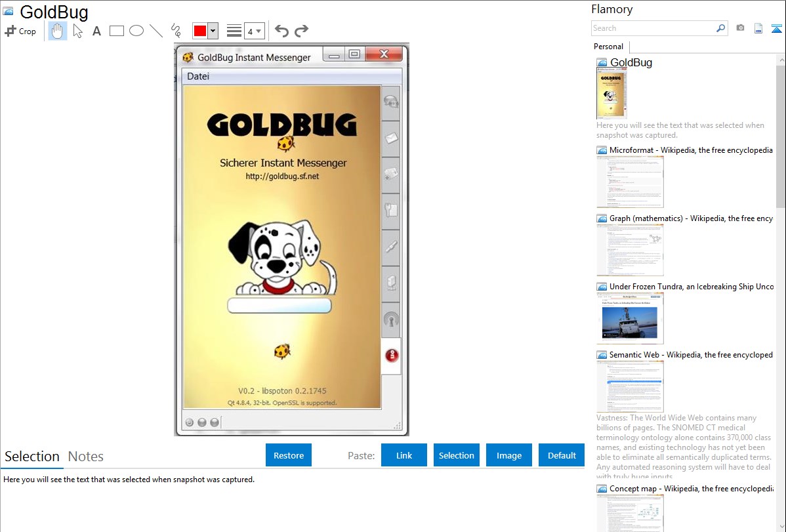This screenshot has width=786, height=532.
Task: Open the Semantic Web snapshot thumbnail
Action: pos(630,386)
